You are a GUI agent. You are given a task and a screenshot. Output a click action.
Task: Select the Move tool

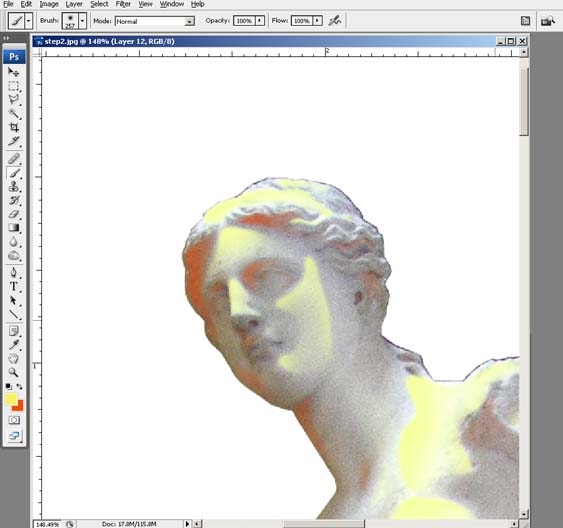click(14, 72)
